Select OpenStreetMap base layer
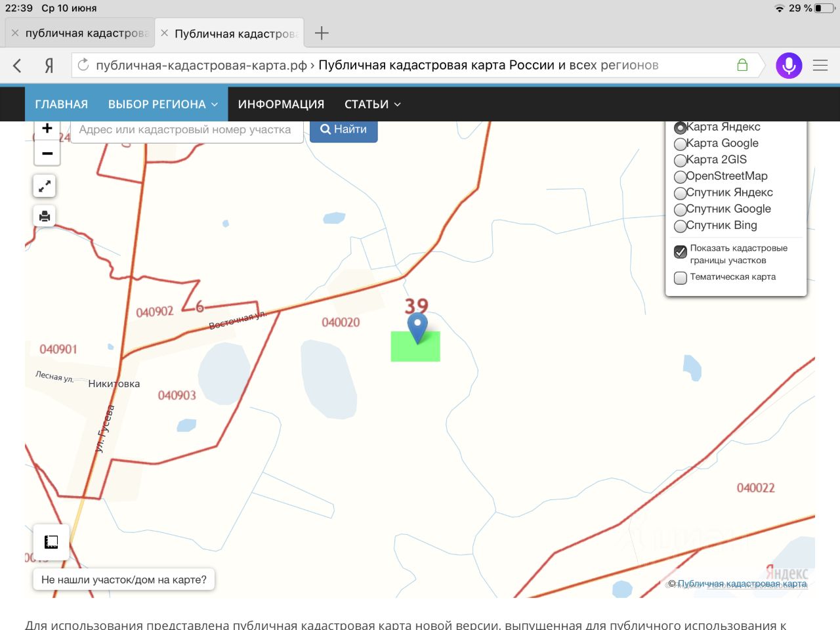The image size is (840, 630). tap(681, 177)
